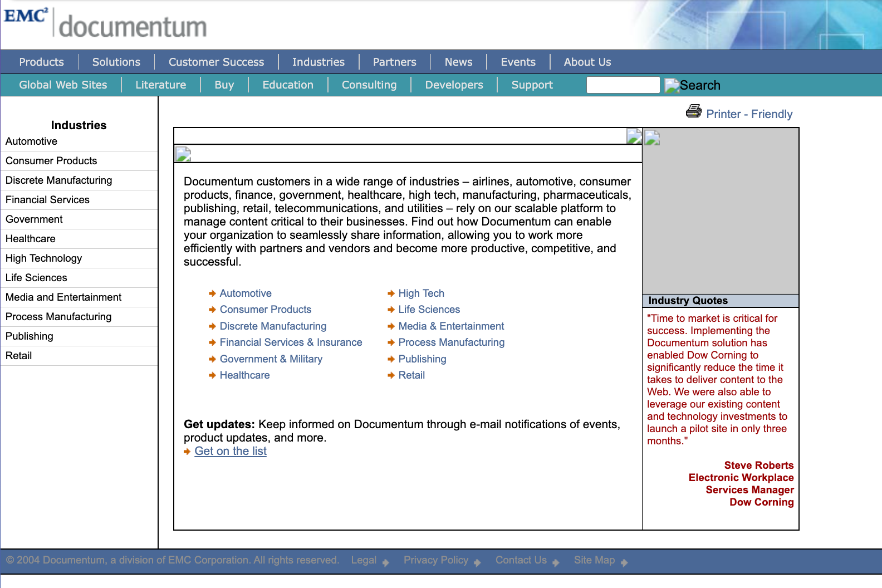
Task: Click the arrow icon after Site Map
Action: (x=624, y=562)
